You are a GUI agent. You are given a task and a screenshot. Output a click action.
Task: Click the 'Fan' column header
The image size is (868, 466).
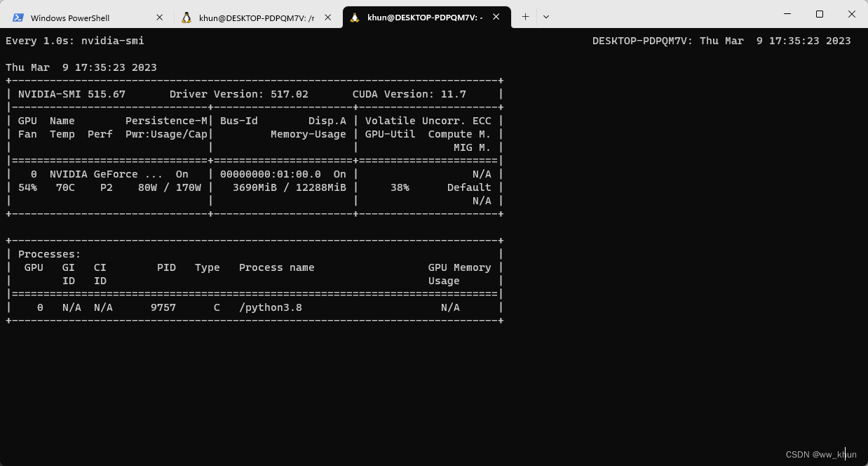(27, 134)
